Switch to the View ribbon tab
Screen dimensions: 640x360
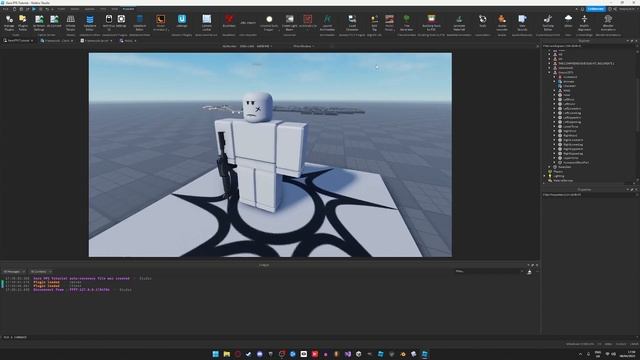(x=115, y=9)
